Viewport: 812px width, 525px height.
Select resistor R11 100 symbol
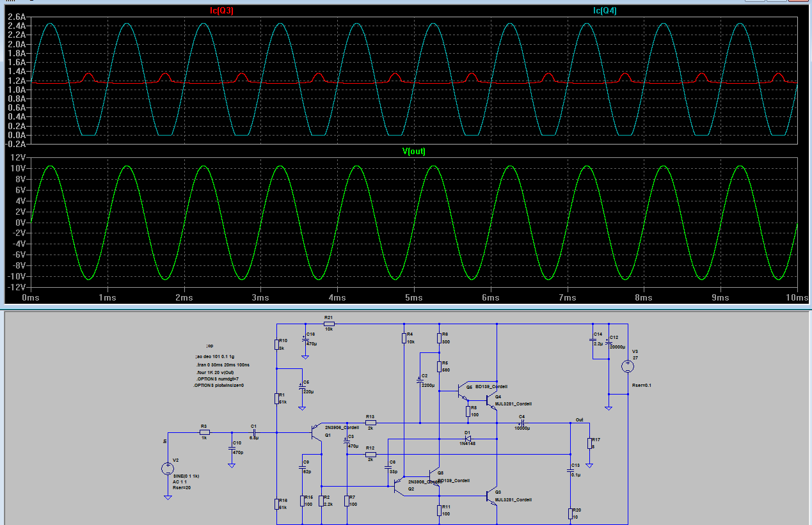[439, 510]
